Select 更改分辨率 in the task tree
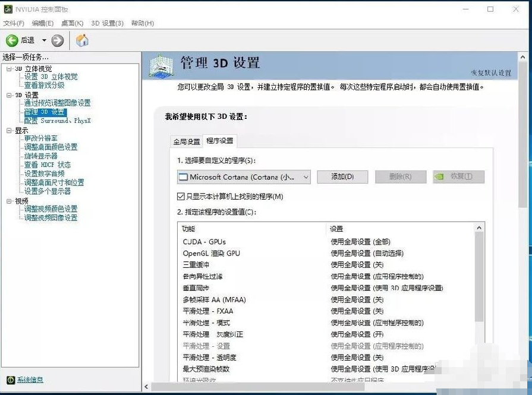The image size is (532, 395). click(x=41, y=138)
